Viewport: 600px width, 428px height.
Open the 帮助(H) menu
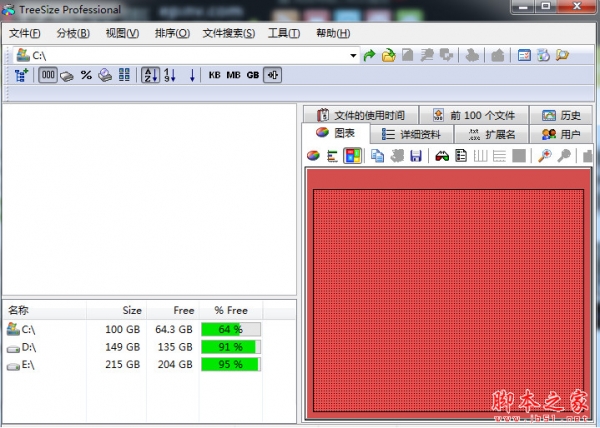[x=333, y=34]
